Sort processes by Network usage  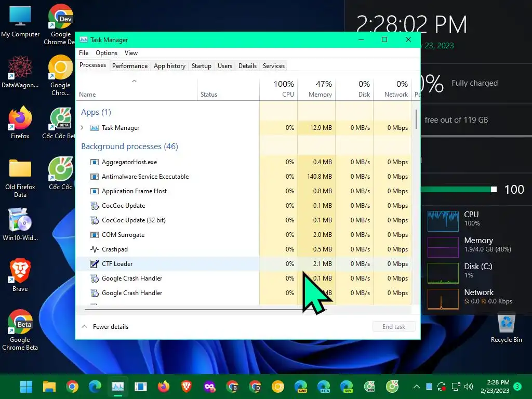tap(393, 89)
